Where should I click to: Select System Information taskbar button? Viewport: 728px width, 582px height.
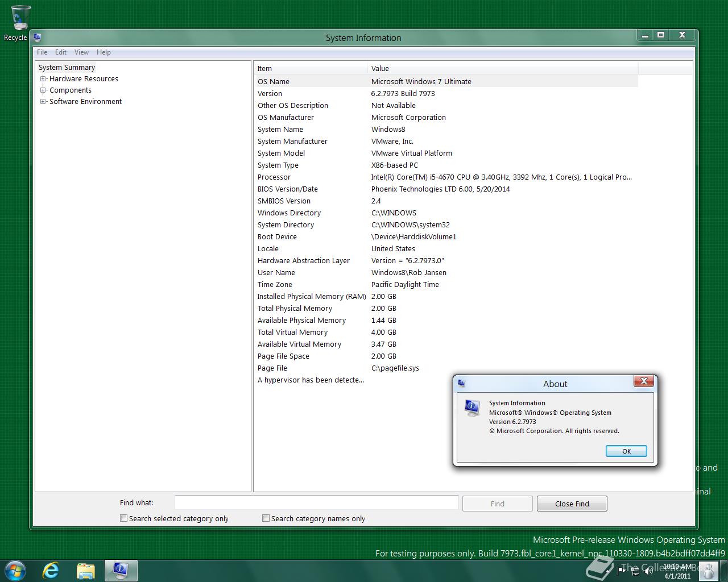121,571
